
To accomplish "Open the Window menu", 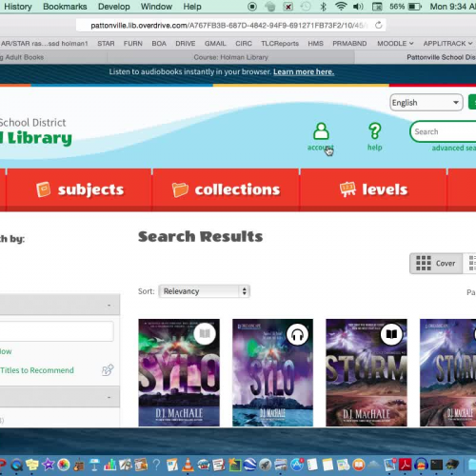I will pos(156,7).
